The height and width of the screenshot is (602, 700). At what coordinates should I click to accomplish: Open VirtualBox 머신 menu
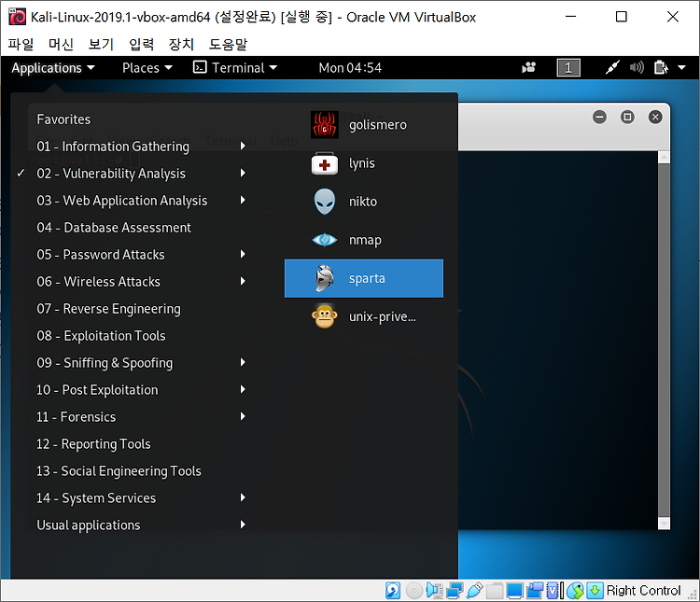(x=61, y=44)
